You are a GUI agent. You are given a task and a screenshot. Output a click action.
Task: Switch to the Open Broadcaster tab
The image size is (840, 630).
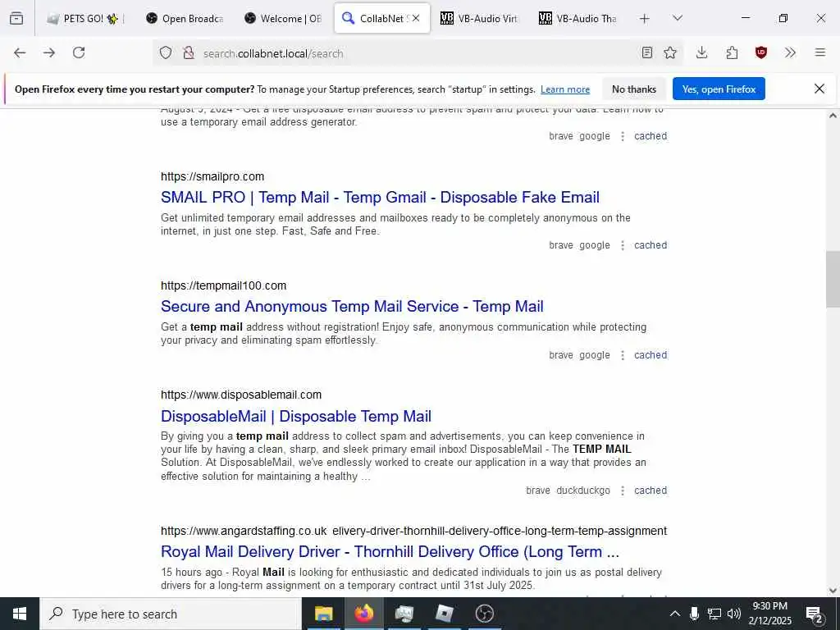[x=186, y=19]
